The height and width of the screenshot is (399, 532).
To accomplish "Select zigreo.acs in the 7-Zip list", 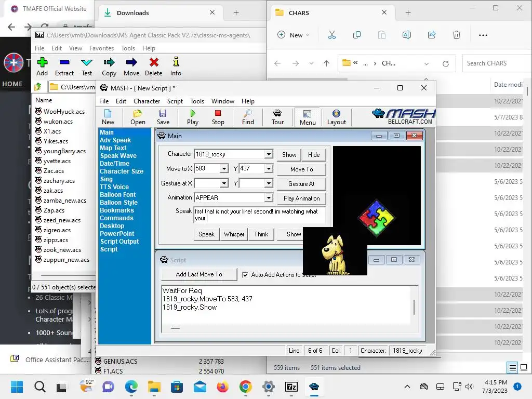I will pos(57,230).
